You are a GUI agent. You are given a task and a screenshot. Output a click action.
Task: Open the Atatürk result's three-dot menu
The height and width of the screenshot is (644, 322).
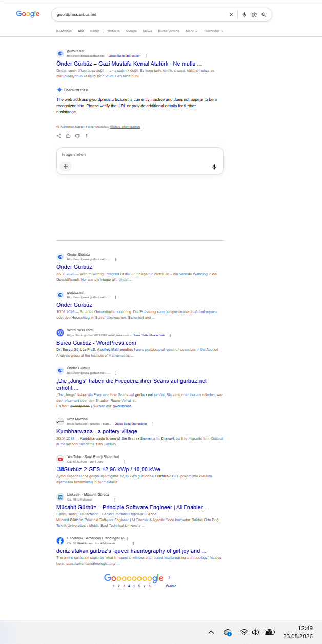pyautogui.click(x=146, y=55)
